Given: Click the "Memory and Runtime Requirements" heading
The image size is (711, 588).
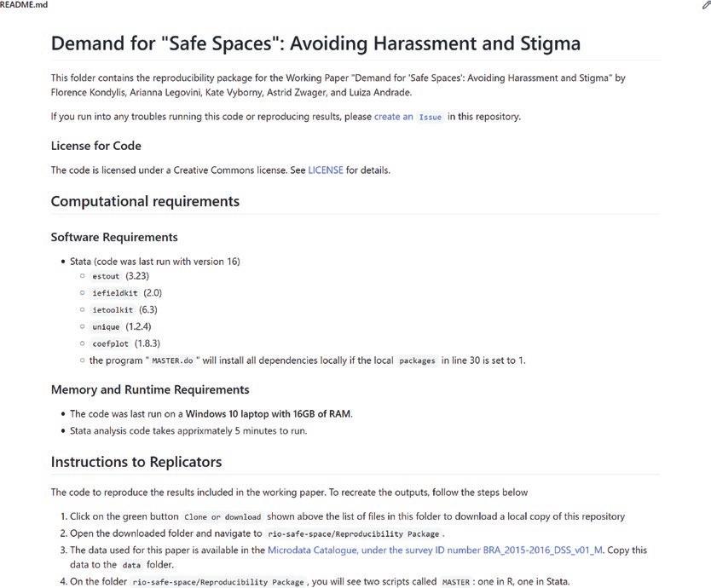Looking at the screenshot, I should coord(150,390).
